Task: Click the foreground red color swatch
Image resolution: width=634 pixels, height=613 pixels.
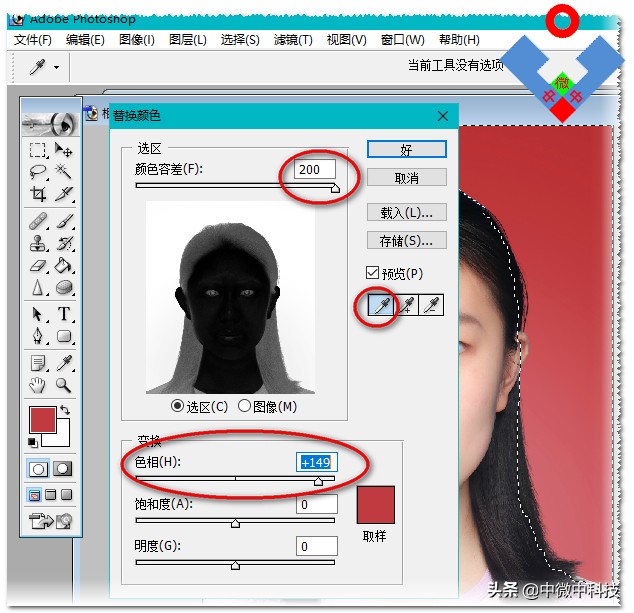Action: (42, 420)
